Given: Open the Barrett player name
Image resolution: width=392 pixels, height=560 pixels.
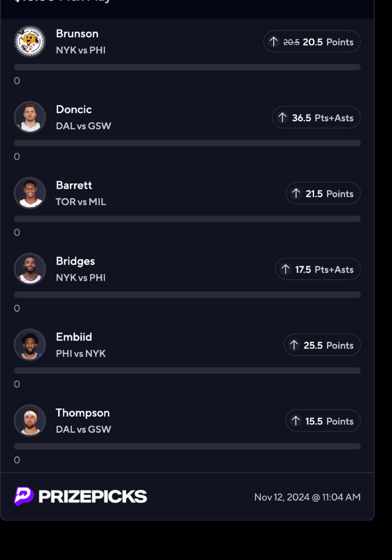Looking at the screenshot, I should [74, 185].
